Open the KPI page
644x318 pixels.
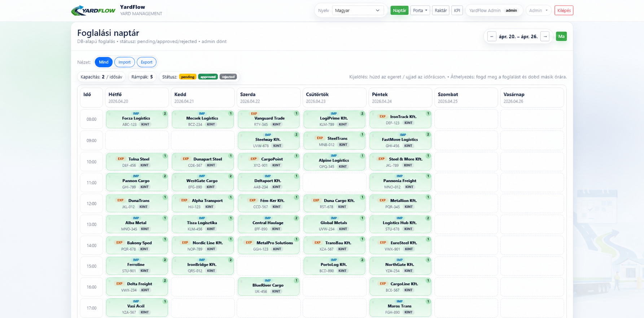457,10
